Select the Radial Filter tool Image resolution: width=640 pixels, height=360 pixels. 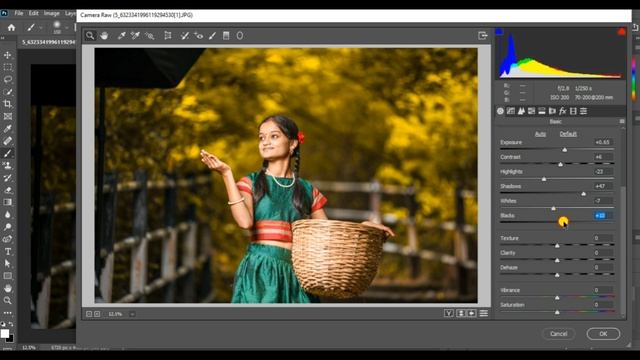(x=240, y=36)
